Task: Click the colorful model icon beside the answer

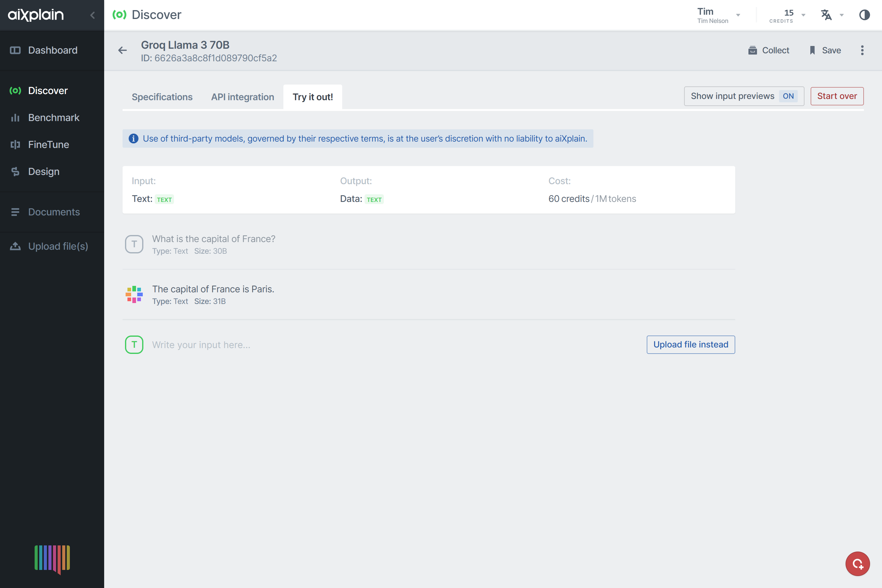Action: pos(134,294)
